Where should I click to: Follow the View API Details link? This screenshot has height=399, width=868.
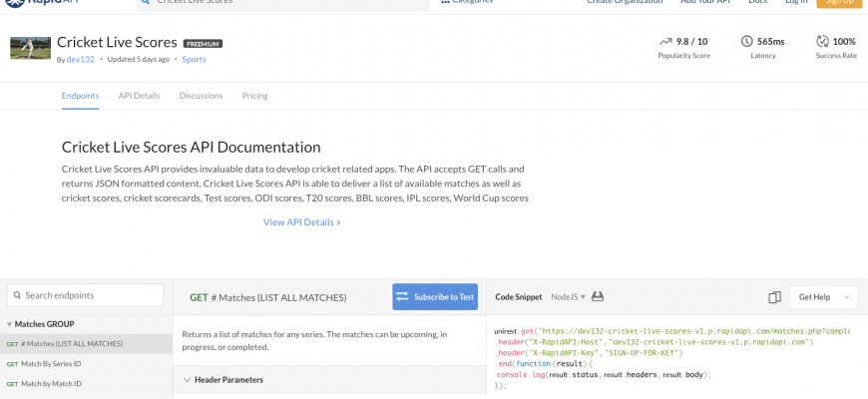pyautogui.click(x=301, y=222)
